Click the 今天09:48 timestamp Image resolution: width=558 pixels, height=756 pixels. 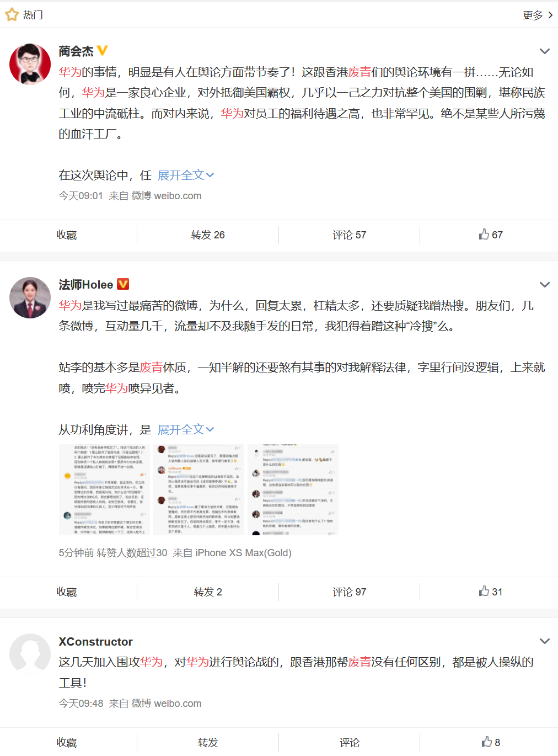(81, 704)
